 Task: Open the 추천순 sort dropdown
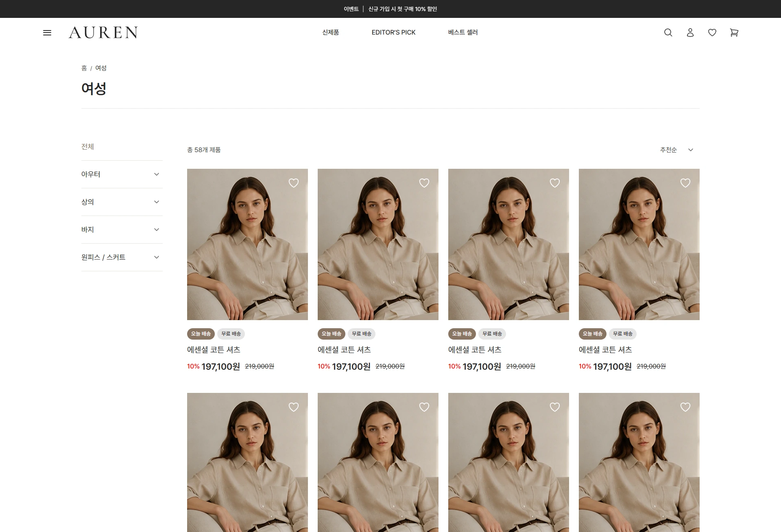677,150
